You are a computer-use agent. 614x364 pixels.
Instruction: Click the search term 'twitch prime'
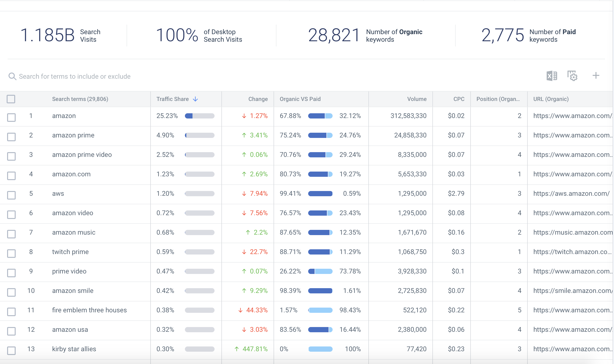70,252
